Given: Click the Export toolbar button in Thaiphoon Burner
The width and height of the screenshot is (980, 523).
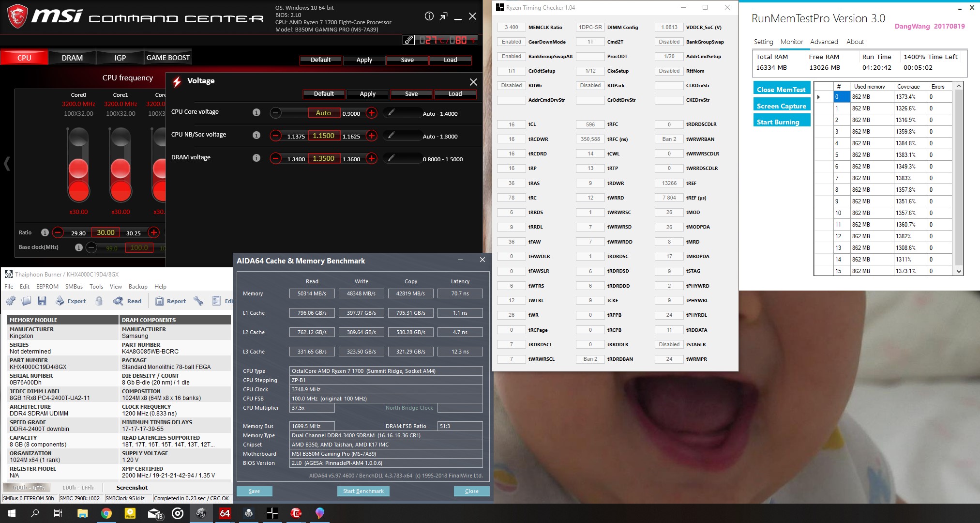Looking at the screenshot, I should [x=71, y=301].
